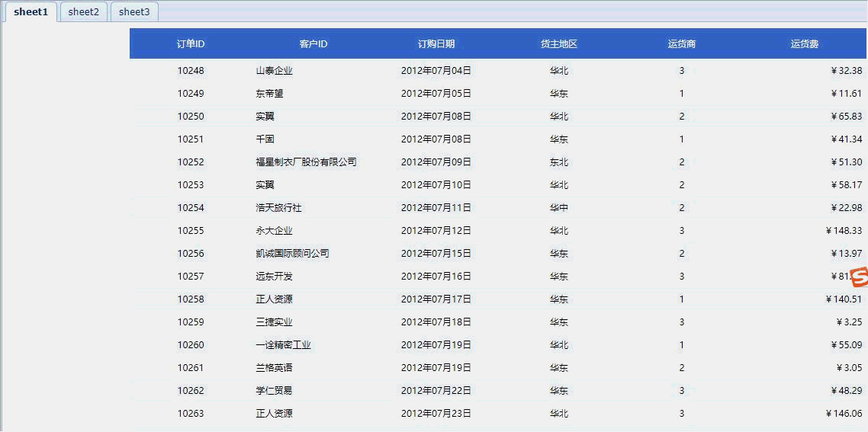Click customer cell 学仁贸易
Image resolution: width=868 pixels, height=432 pixels.
click(274, 391)
